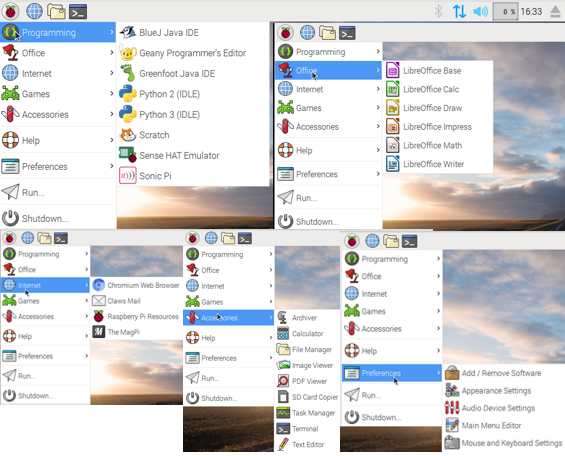Screen dimensions: 565x456
Task: Expand Office arrow in menu showing BlueJ submenu
Action: tap(112, 53)
